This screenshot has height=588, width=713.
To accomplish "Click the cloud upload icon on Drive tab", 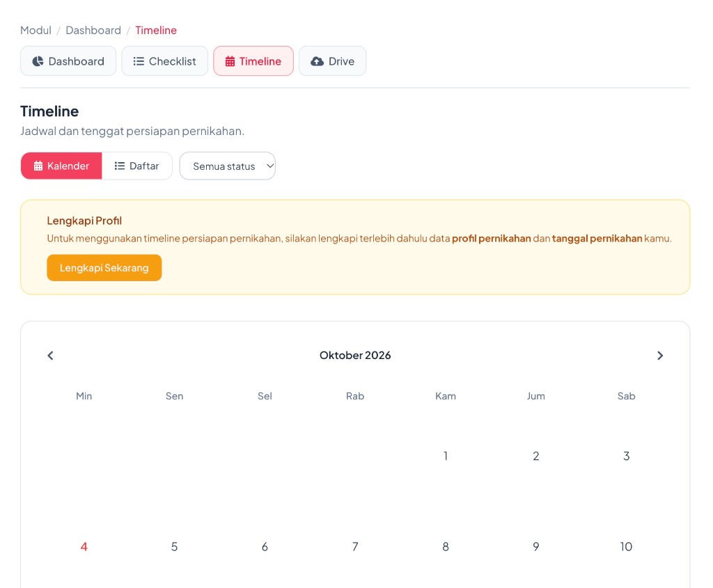I will [317, 61].
